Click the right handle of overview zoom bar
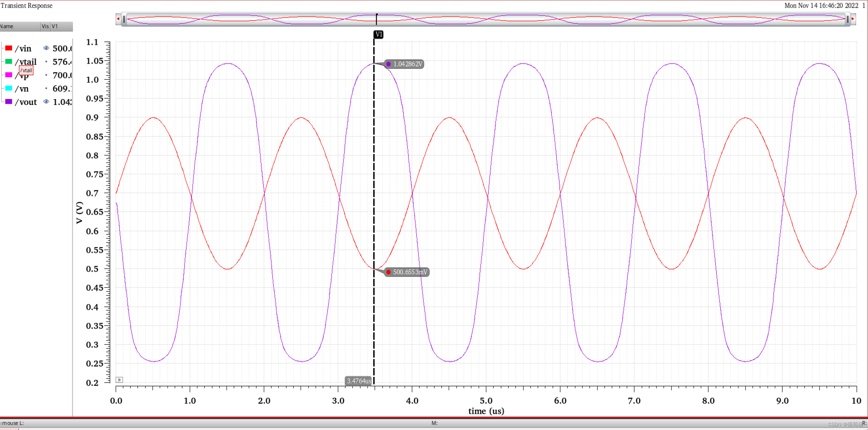This screenshot has width=868, height=430. [847, 19]
